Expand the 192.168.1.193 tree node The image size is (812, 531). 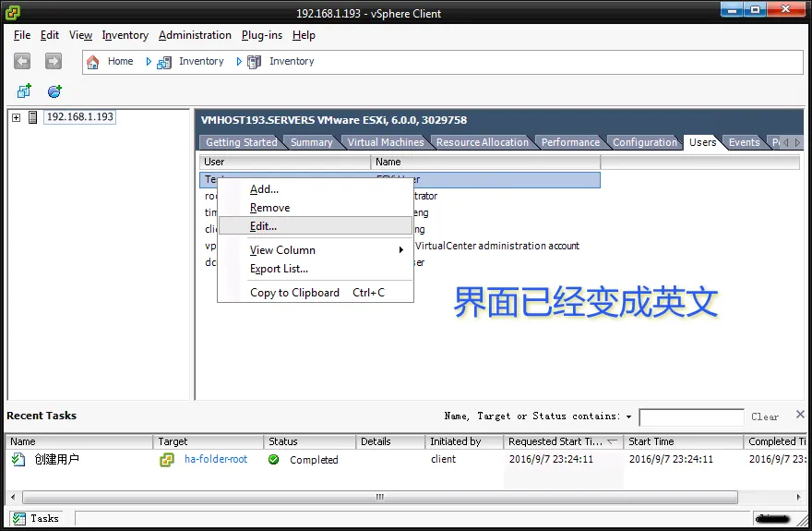[17, 117]
